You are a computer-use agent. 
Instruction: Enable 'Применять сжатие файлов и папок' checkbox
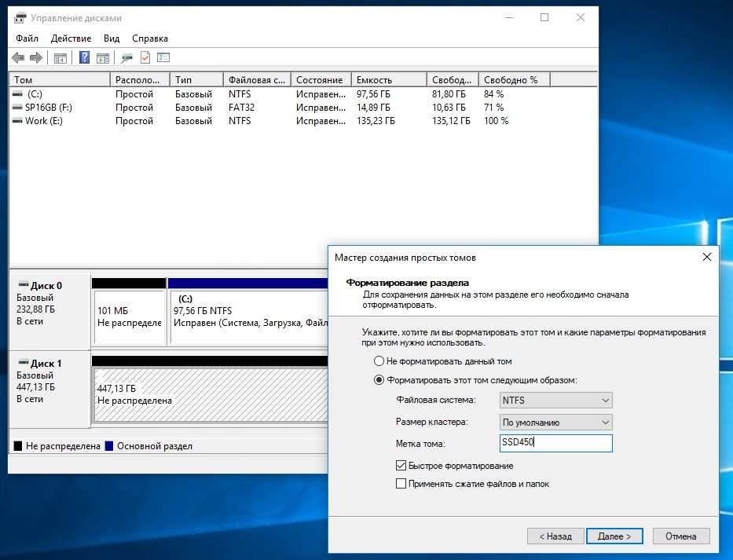tap(401, 484)
